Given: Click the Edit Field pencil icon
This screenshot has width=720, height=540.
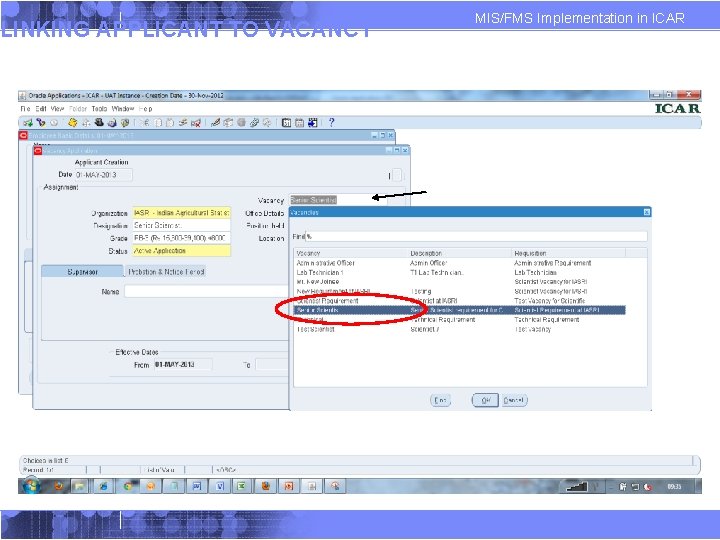Looking at the screenshot, I should [x=215, y=123].
